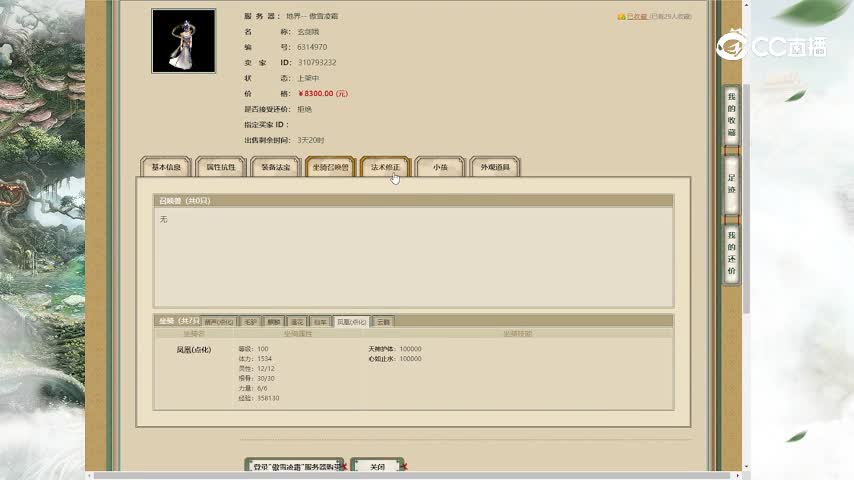The image size is (854, 480).
Task: Select the 云鹤 mount sub-tab
Action: (x=383, y=322)
